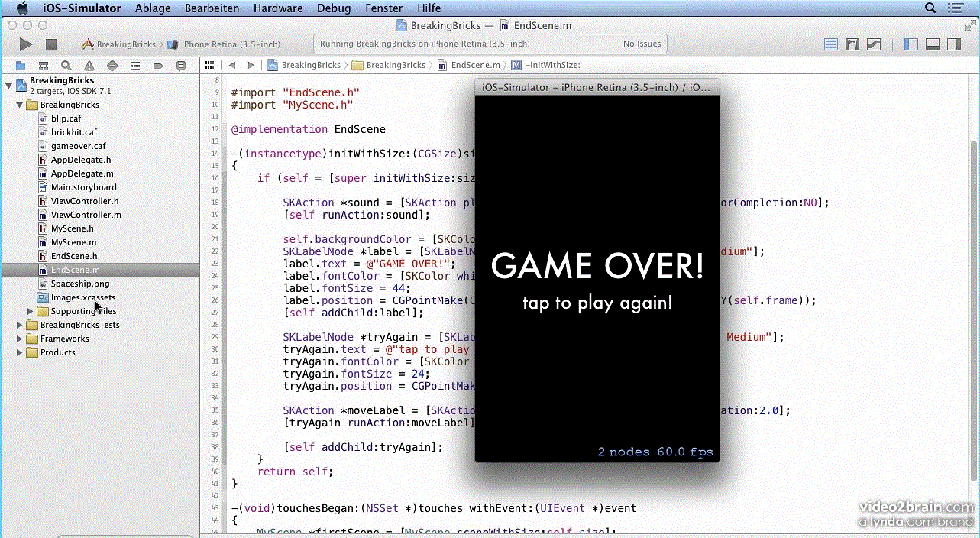Open the symbol navigator
980x538 pixels.
(44, 66)
